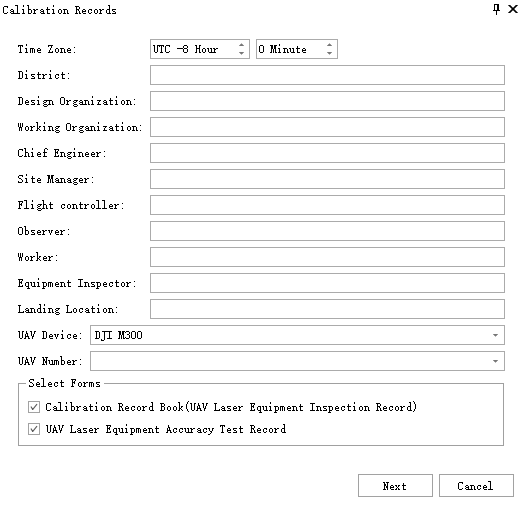Increase the UTC hour value
The height and width of the screenshot is (506, 523).
pyautogui.click(x=241, y=45)
